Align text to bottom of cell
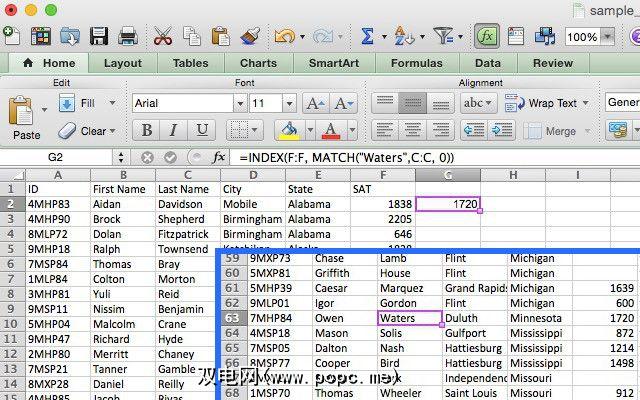 point(440,103)
